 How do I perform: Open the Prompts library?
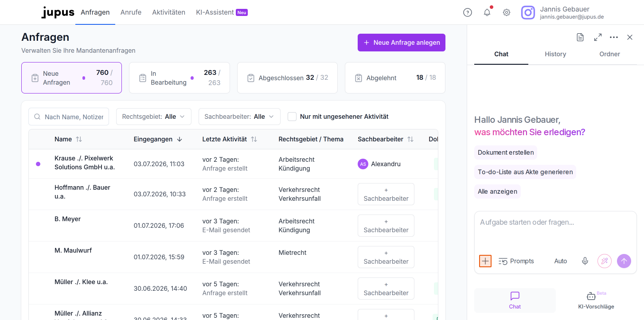(516, 261)
